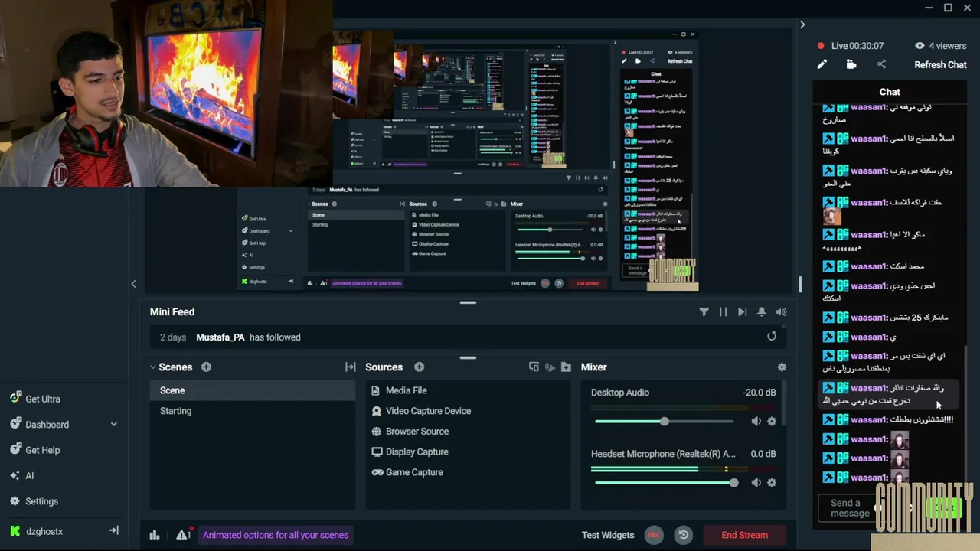Click the Headset Microphone 0.0 dB value
This screenshot has width=980, height=551.
(763, 454)
